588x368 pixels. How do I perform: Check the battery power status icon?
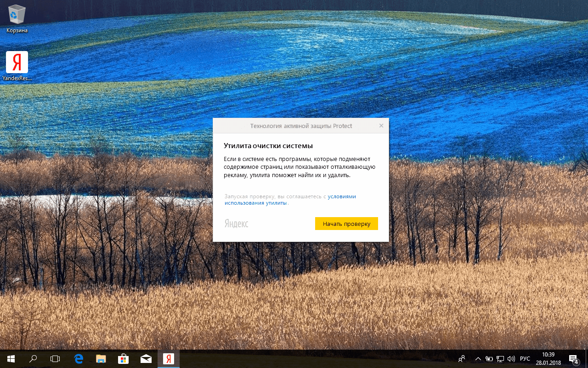[x=489, y=359]
